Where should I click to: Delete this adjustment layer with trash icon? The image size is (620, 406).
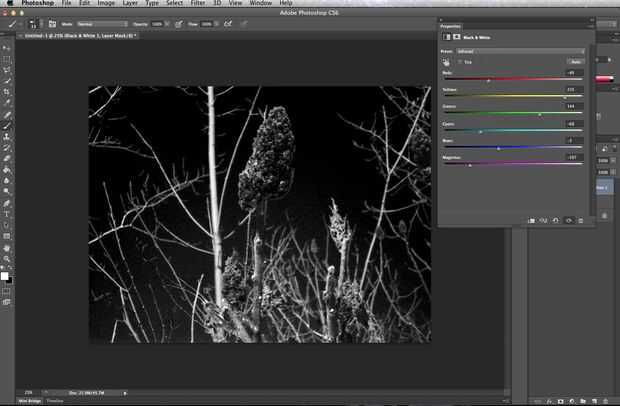[581, 220]
